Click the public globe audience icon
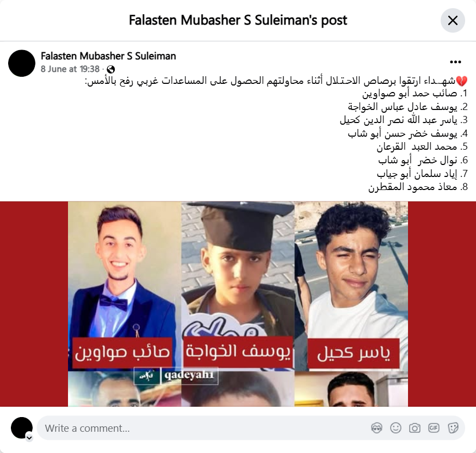476x453 pixels. (111, 70)
